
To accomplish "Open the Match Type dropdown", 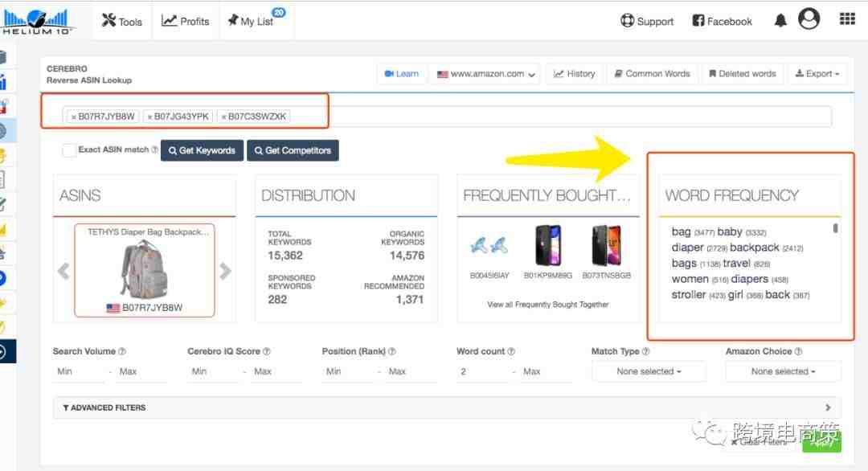I will (649, 371).
